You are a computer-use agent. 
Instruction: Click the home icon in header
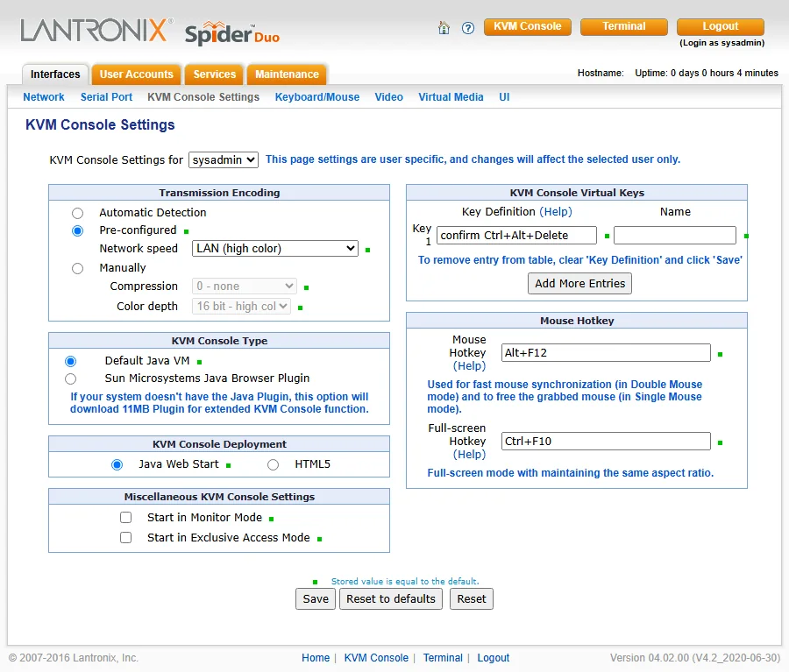pyautogui.click(x=444, y=28)
